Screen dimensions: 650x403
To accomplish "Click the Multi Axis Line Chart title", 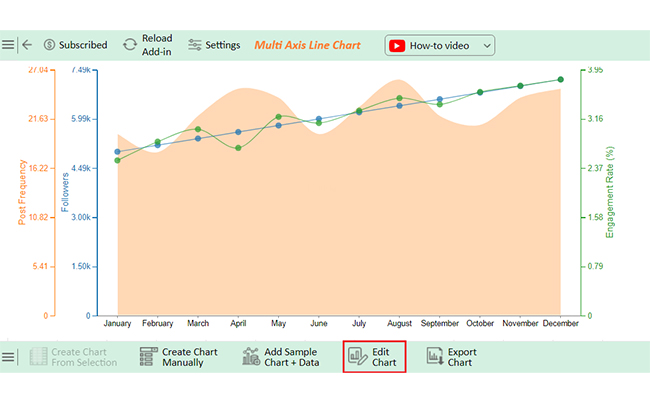I will click(307, 45).
